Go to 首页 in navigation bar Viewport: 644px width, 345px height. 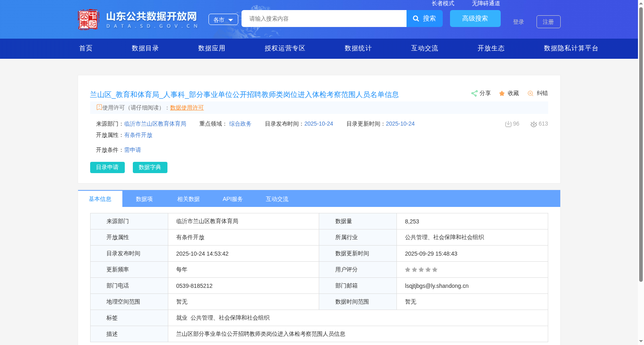coord(86,48)
